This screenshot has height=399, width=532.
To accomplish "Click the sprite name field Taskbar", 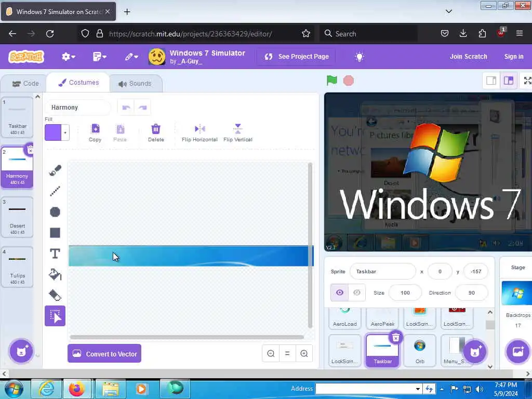I will 383,271.
